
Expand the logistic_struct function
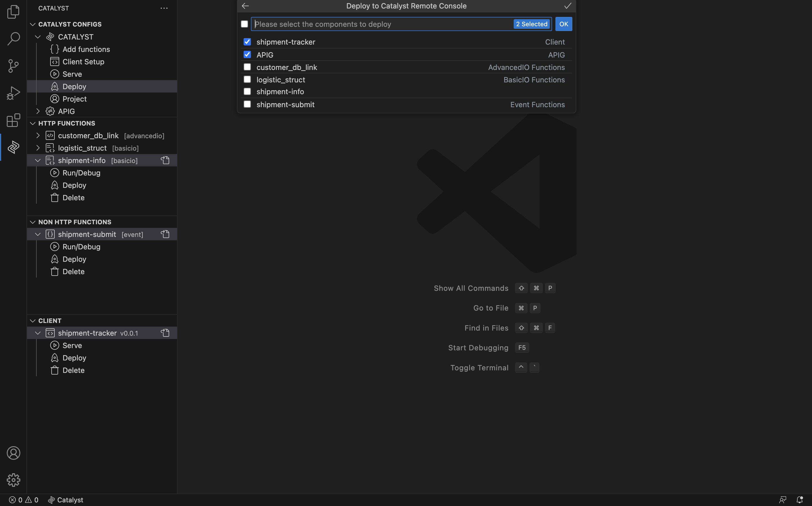(38, 148)
